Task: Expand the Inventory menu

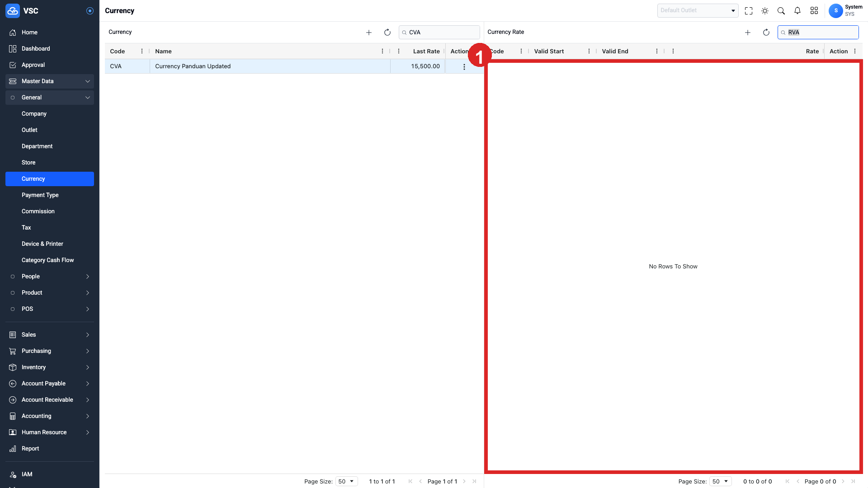Action: tap(50, 367)
